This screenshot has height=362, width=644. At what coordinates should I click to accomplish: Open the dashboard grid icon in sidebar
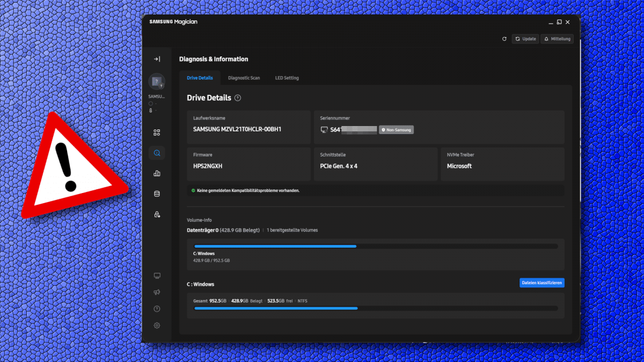click(157, 132)
